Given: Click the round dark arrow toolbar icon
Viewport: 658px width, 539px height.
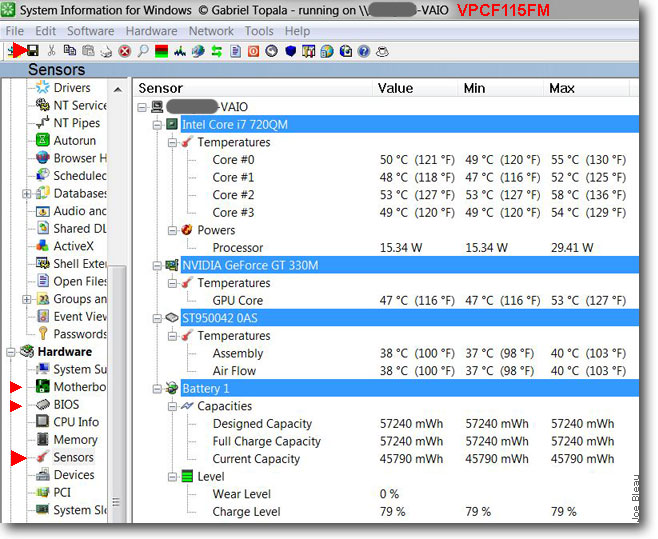Looking at the screenshot, I should tap(272, 51).
